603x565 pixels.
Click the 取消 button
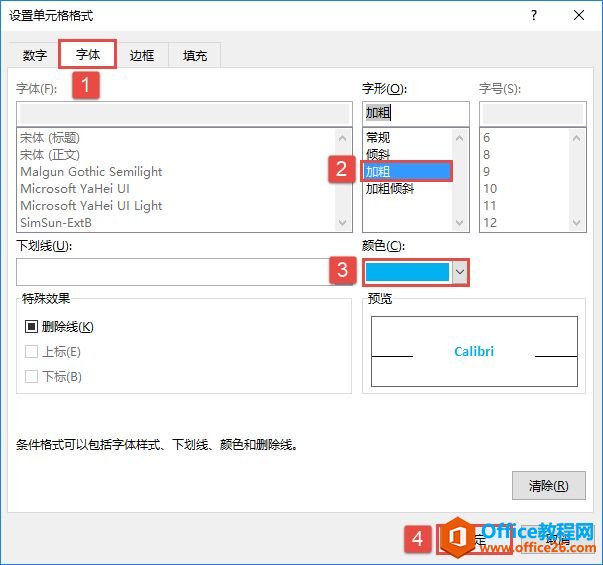click(557, 539)
